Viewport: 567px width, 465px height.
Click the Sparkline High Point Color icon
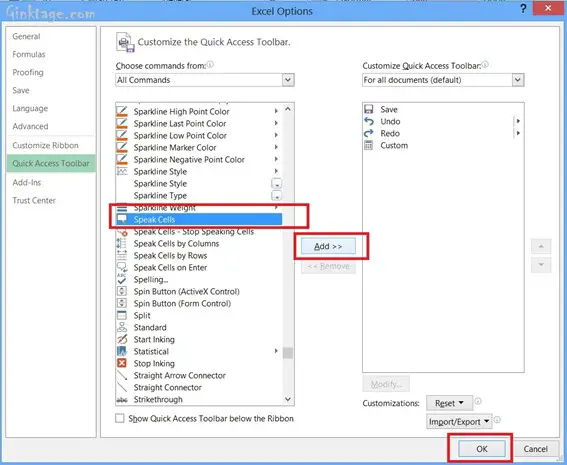[122, 111]
